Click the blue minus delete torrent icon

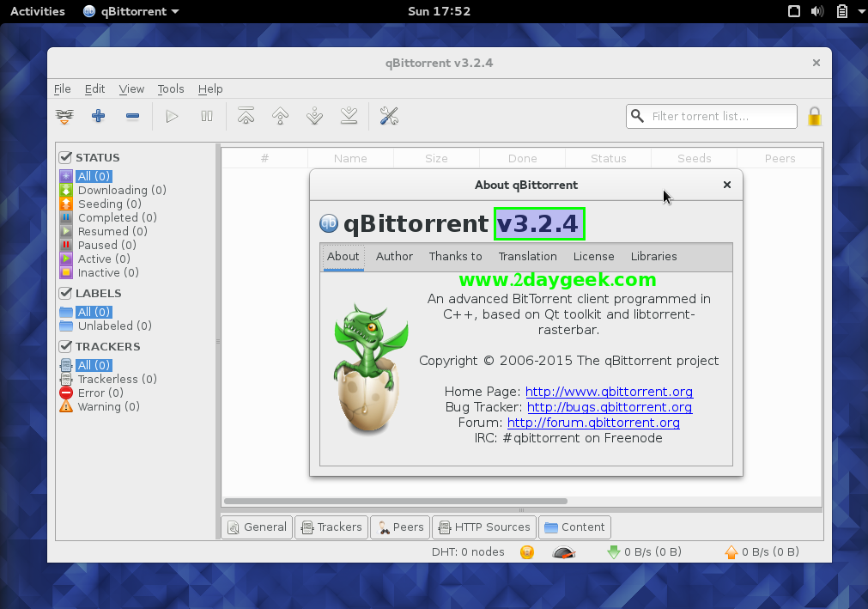pyautogui.click(x=132, y=116)
